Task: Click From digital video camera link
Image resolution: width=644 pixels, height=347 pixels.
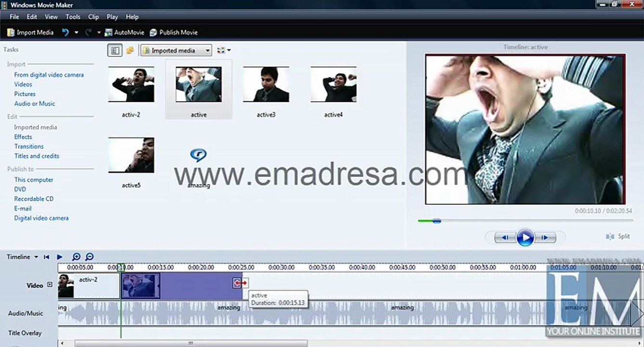Action: click(x=49, y=75)
